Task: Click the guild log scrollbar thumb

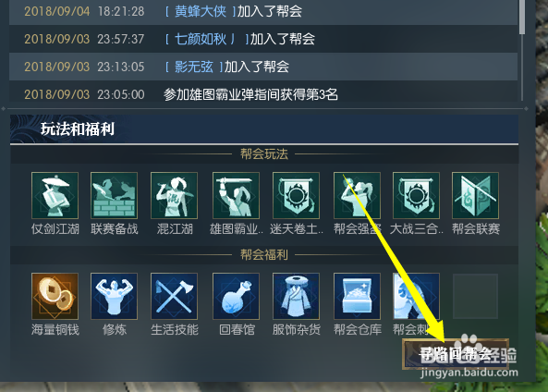Action: pos(522,16)
